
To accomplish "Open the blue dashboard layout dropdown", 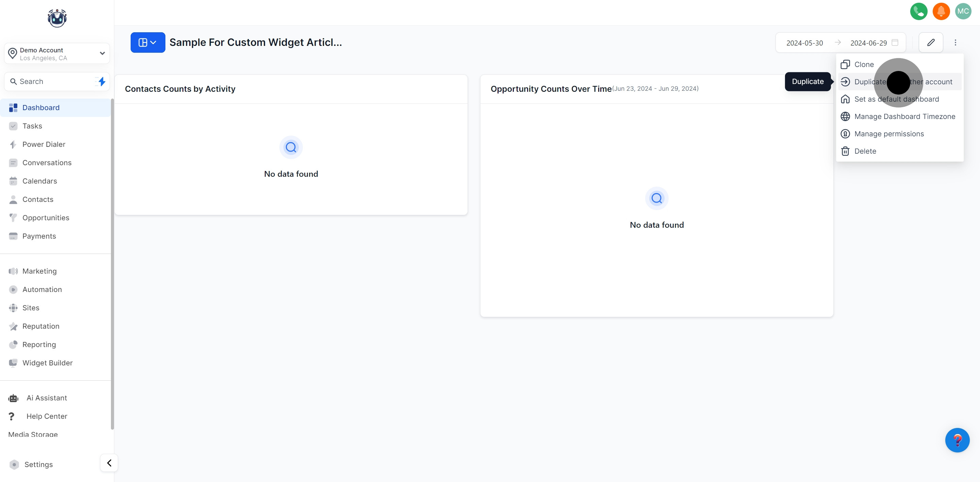I will click(148, 42).
